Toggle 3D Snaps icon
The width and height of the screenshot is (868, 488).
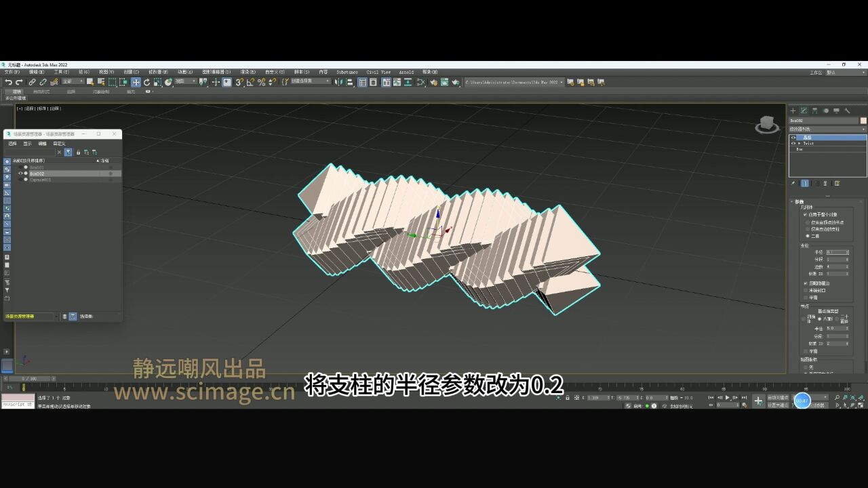coord(239,82)
